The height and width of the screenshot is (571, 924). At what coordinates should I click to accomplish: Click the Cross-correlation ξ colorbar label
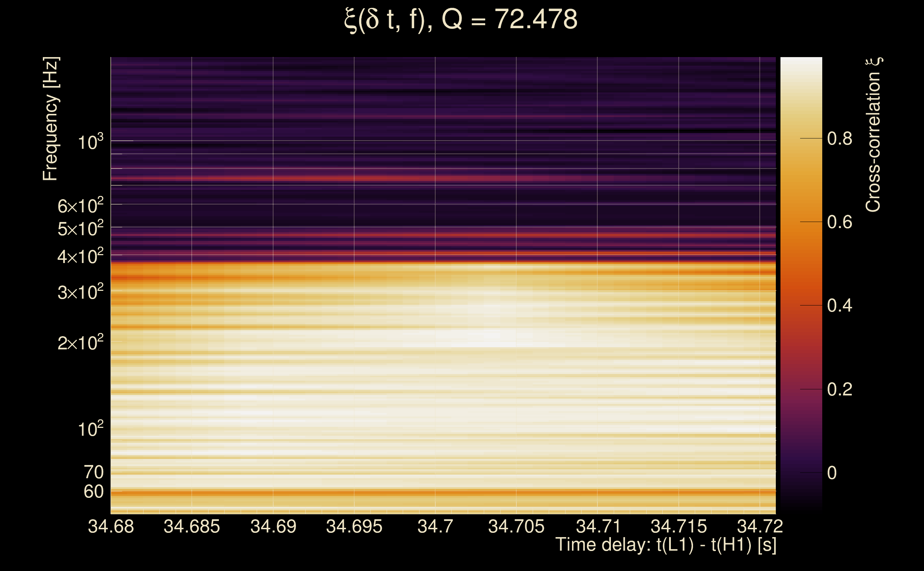click(x=873, y=135)
